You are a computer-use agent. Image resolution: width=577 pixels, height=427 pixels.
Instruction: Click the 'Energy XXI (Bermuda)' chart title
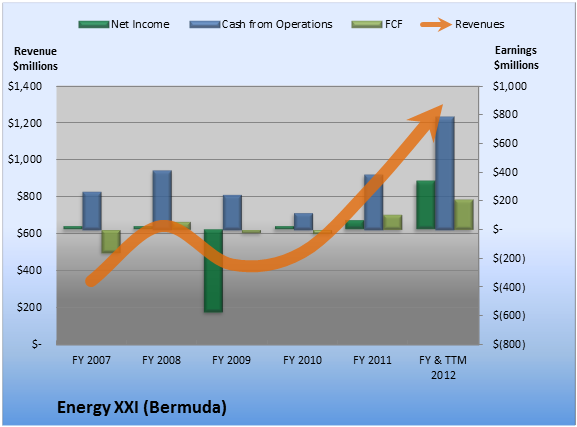[142, 407]
